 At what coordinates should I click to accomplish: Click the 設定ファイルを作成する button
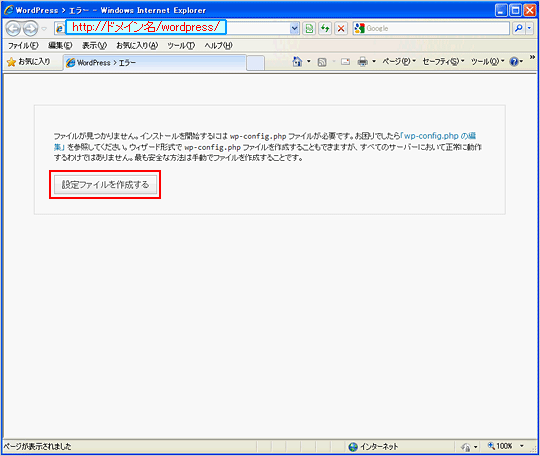(105, 185)
